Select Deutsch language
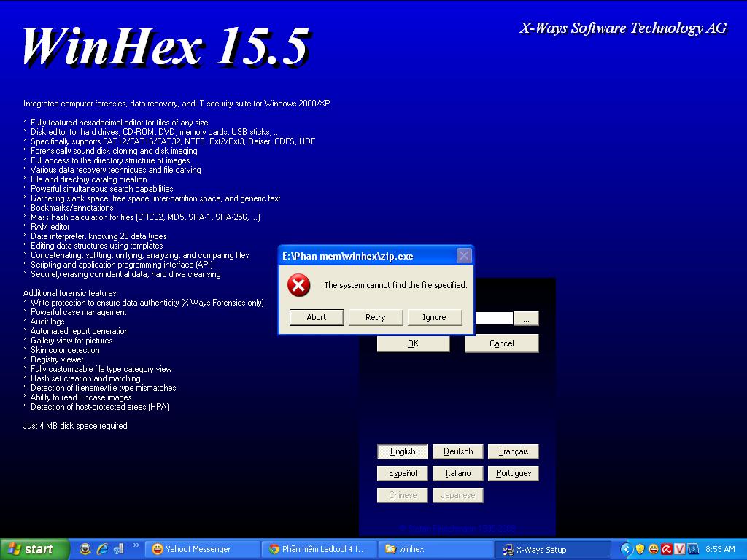Viewport: 747px width, 560px height. (x=458, y=451)
